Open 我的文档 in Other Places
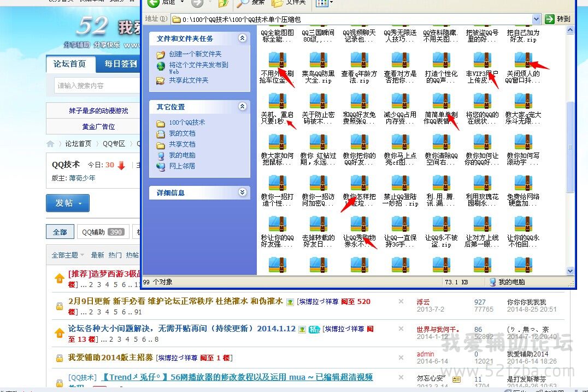Screen dimensions: 588x392 click(182, 133)
